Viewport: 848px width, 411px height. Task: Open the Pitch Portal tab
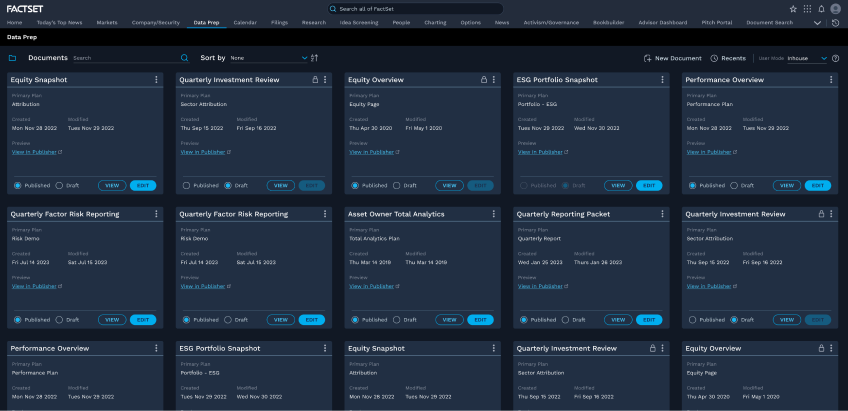point(717,23)
